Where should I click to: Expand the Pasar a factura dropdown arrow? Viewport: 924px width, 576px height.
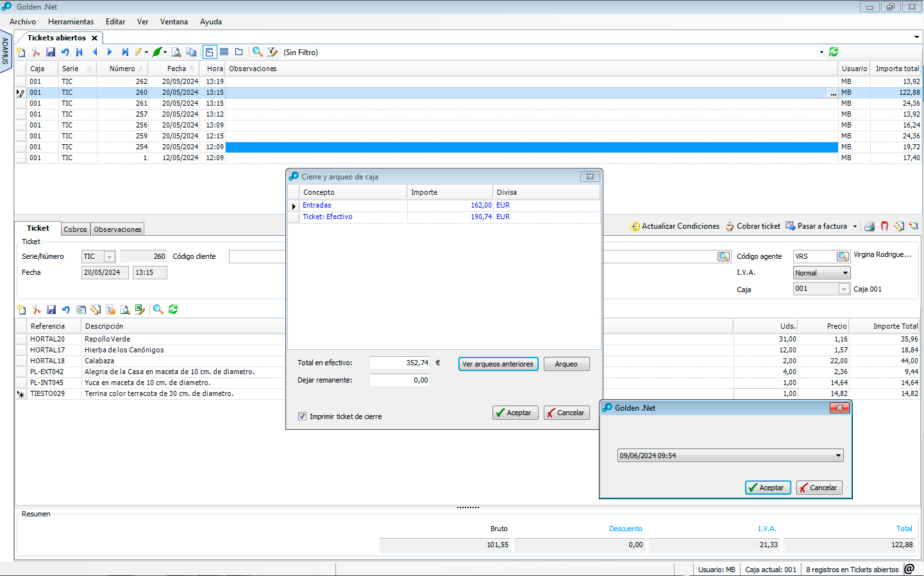[x=855, y=227]
